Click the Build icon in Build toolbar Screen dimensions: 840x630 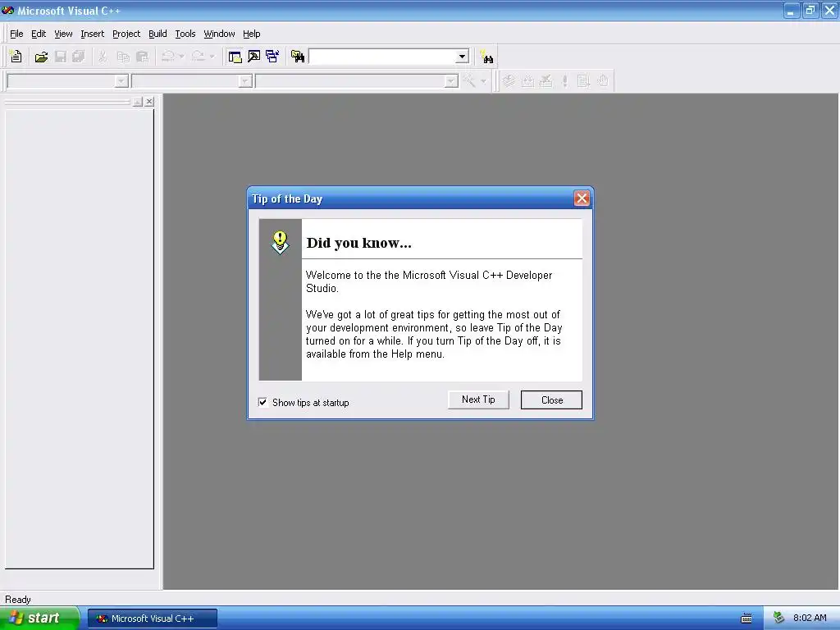coord(527,81)
